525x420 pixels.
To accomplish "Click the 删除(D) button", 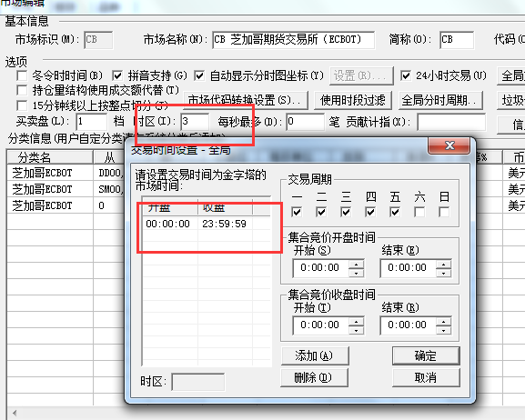I will (x=314, y=378).
